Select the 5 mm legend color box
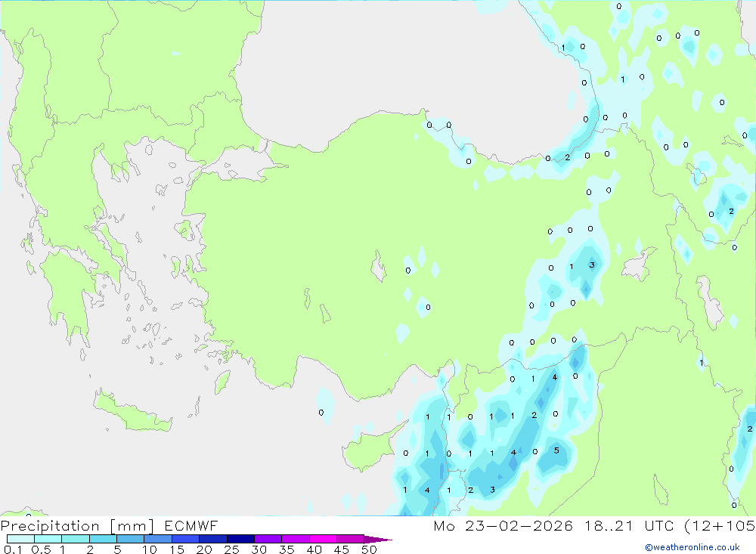Image resolution: width=756 pixels, height=554 pixels. (x=130, y=539)
